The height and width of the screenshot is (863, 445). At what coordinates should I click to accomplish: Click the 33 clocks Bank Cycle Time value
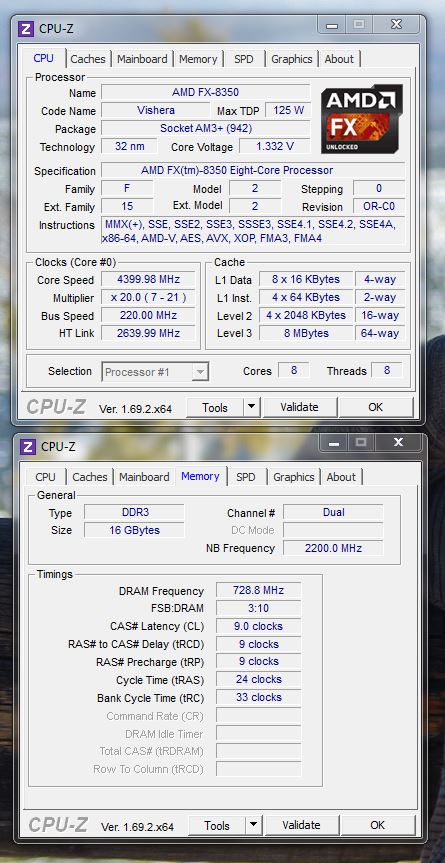[x=259, y=697]
